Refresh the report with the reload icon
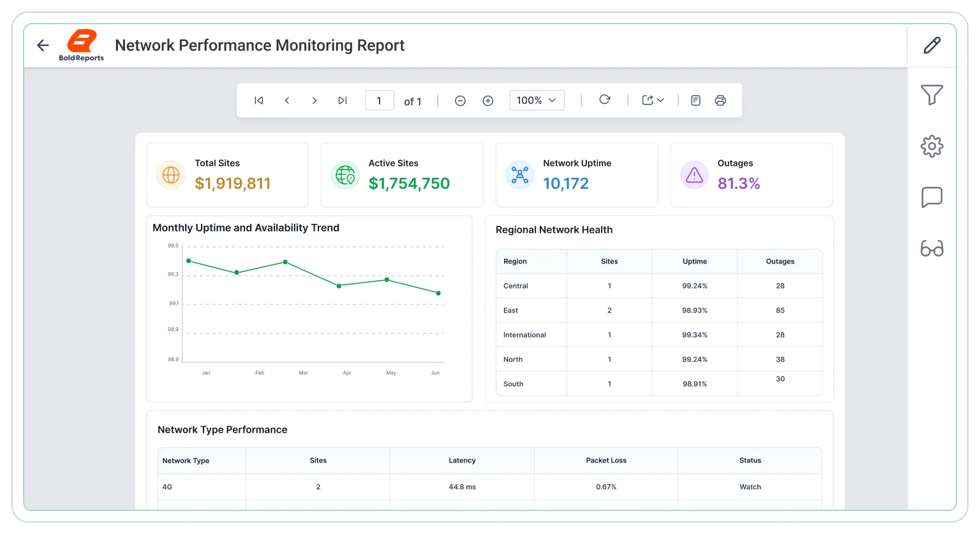 [x=605, y=100]
